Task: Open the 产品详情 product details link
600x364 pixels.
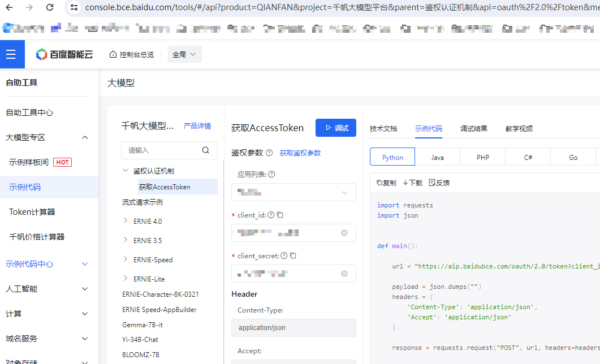Action: point(197,126)
